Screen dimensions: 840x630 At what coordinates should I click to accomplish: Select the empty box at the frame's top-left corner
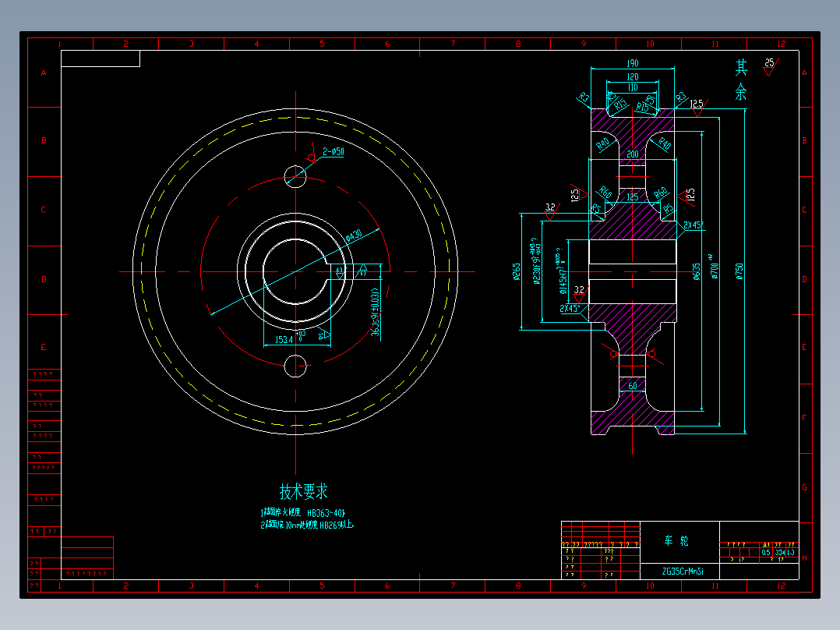tap(101, 58)
